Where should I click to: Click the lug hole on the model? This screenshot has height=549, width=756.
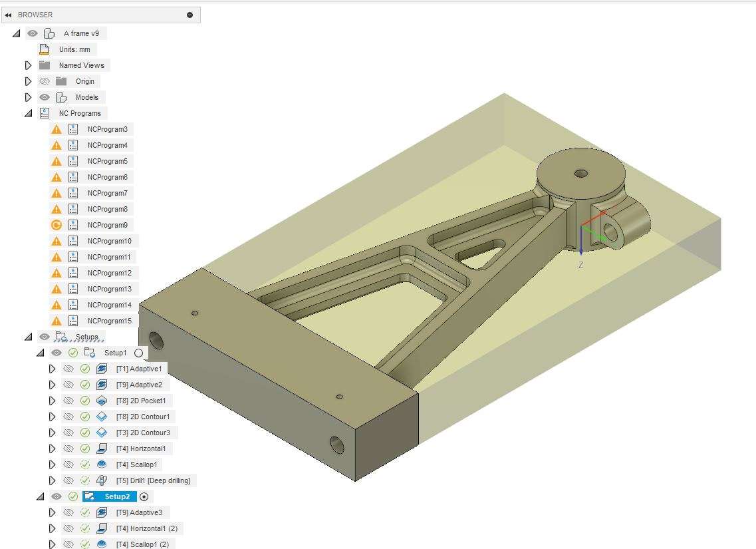point(610,232)
